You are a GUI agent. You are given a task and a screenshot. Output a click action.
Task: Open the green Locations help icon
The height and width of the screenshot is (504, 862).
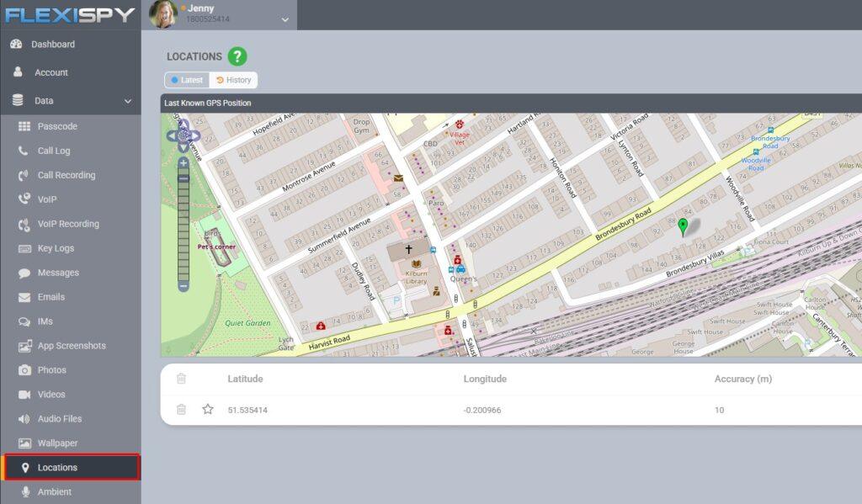[x=237, y=56]
